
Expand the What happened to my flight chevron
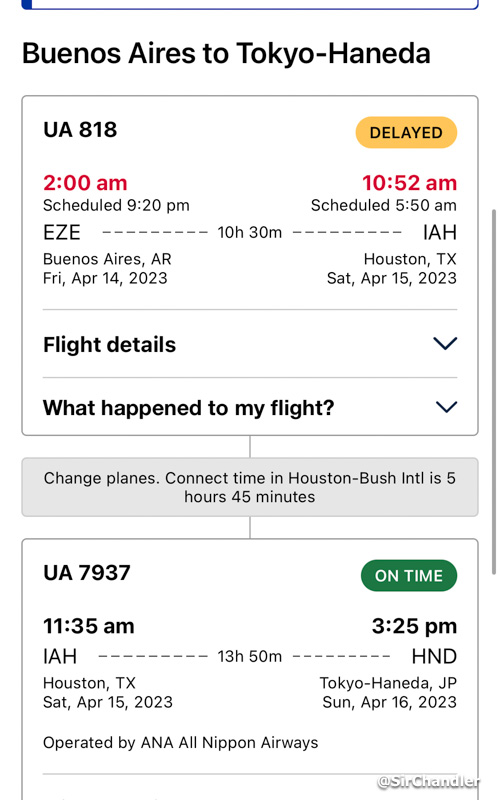point(446,407)
